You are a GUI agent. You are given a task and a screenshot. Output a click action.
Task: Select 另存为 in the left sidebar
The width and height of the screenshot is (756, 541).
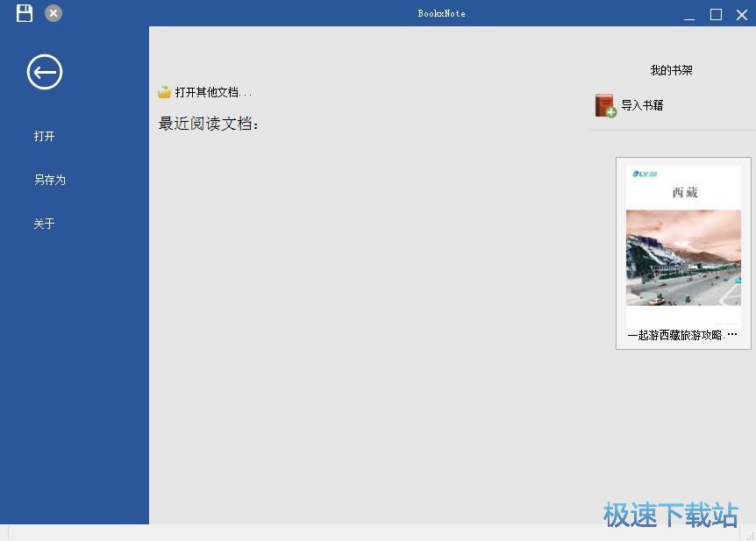tap(49, 180)
